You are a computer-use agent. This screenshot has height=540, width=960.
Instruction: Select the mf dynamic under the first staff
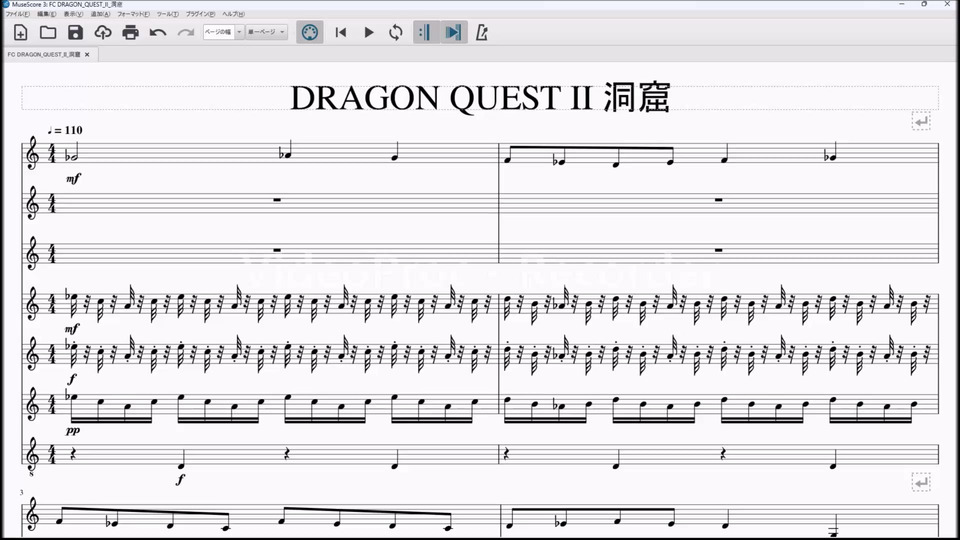click(x=73, y=178)
